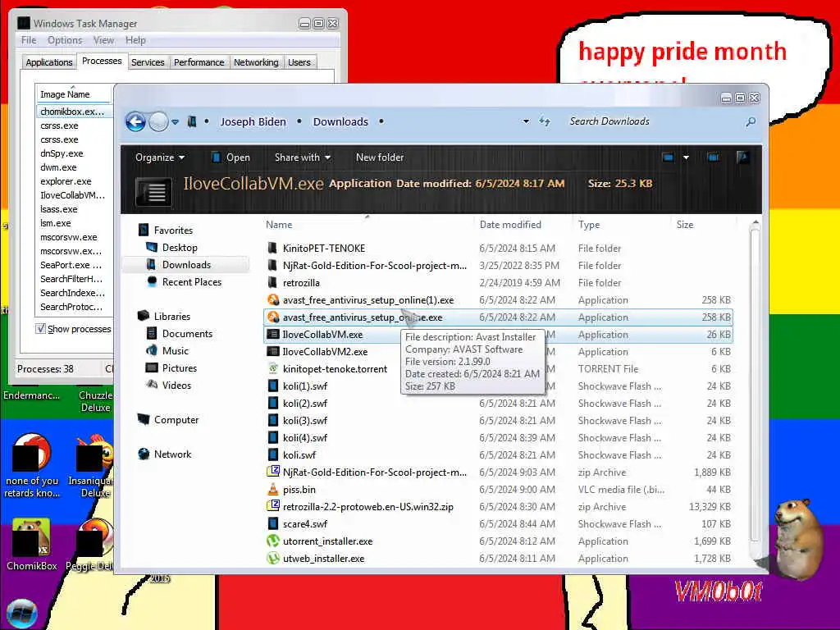Click the Forward arrow in Explorer
Viewport: 840px width, 630px height.
pos(158,122)
